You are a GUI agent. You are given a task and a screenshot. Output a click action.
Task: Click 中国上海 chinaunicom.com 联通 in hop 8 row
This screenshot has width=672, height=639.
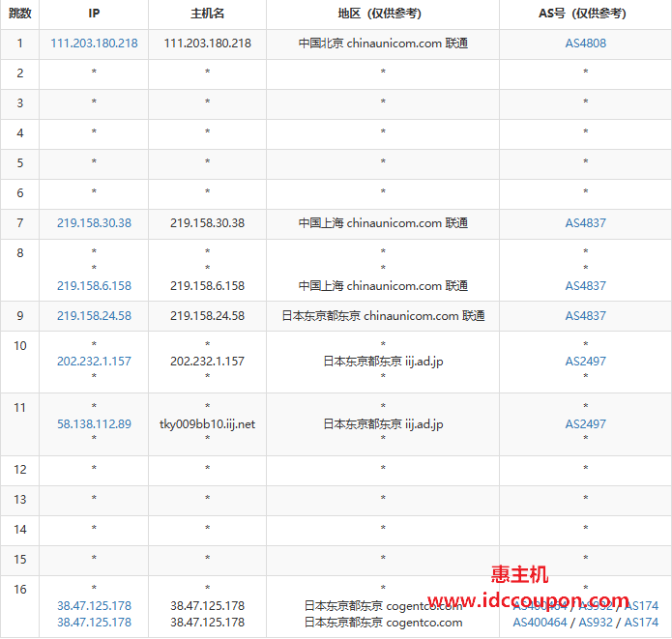tap(383, 286)
